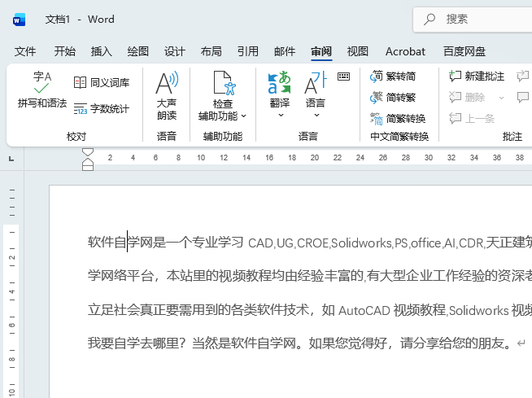The height and width of the screenshot is (398, 532).
Task: Switch to the 视图 tab
Action: [358, 51]
